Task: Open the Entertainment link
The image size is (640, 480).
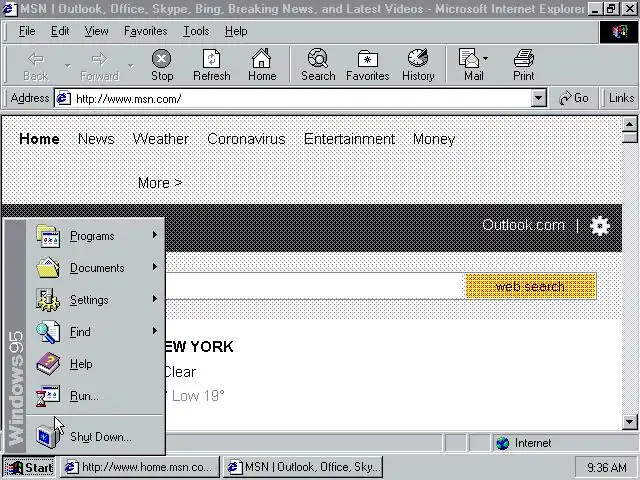Action: click(x=349, y=139)
